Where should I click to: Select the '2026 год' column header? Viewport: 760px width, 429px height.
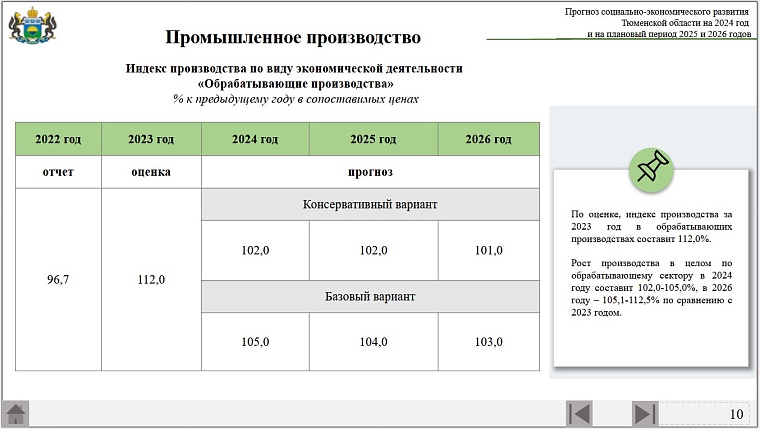click(489, 139)
